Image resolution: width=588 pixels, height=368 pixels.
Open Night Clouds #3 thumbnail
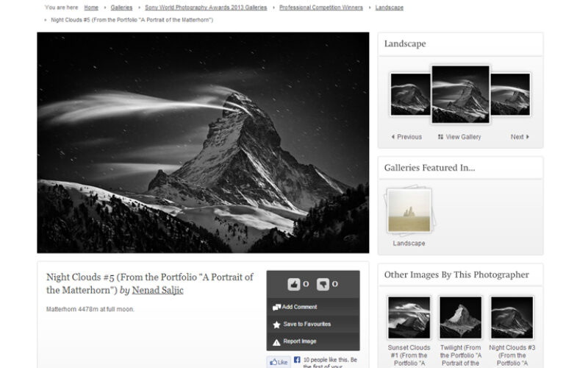click(x=512, y=317)
